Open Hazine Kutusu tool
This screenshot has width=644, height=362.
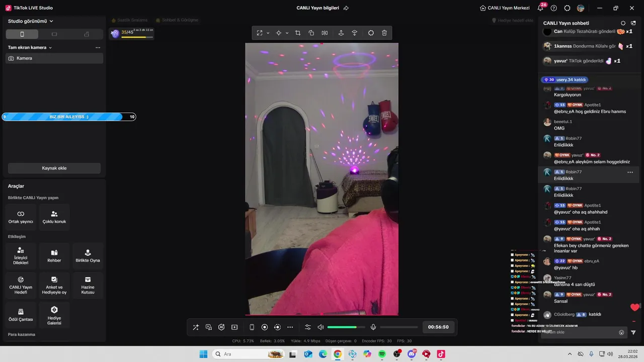[88, 286]
